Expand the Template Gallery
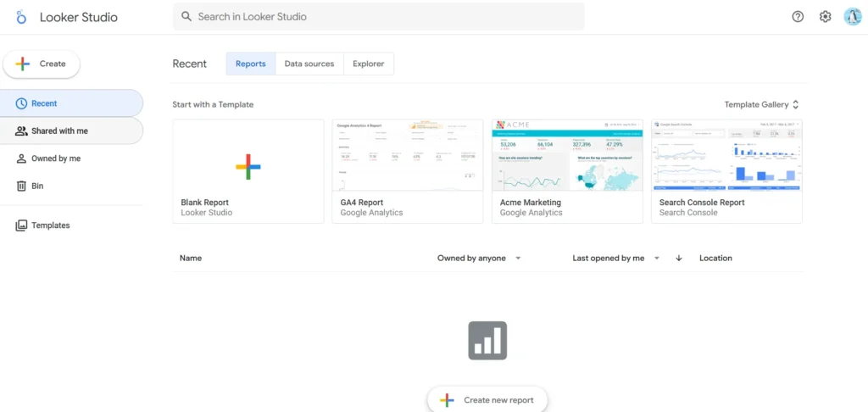 pyautogui.click(x=762, y=104)
